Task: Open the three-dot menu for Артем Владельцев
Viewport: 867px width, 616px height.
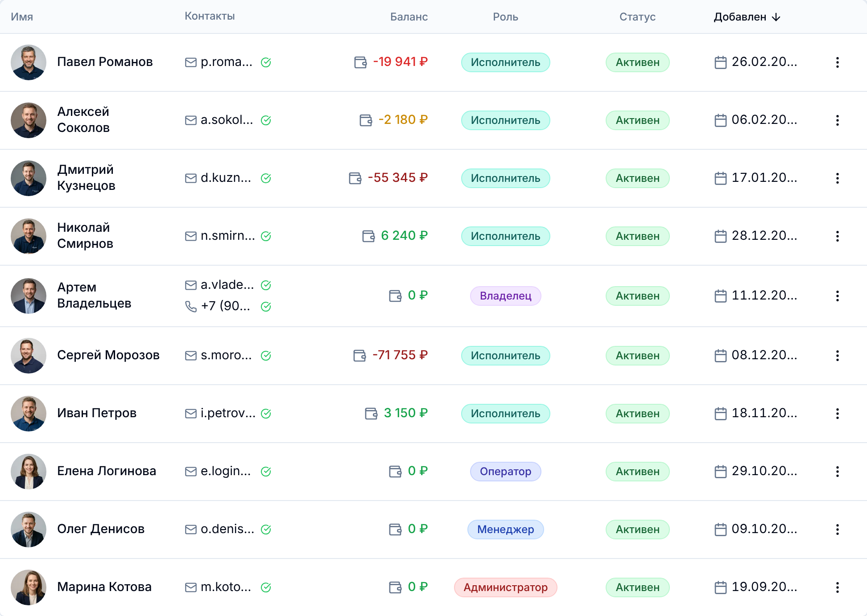Action: [837, 296]
